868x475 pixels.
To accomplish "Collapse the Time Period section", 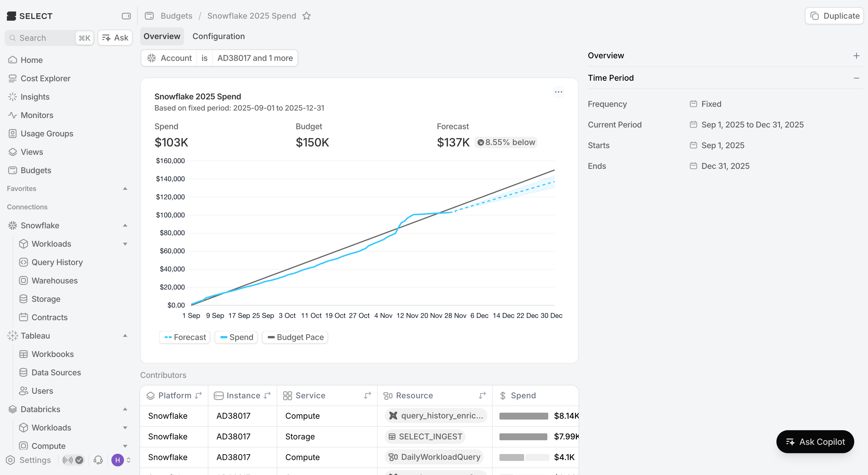I will click(x=856, y=78).
